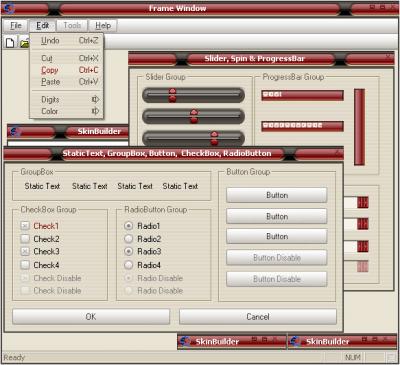Viewport: 400px width, 365px height.
Task: Click the second horizontal progress bar
Action: [302, 126]
